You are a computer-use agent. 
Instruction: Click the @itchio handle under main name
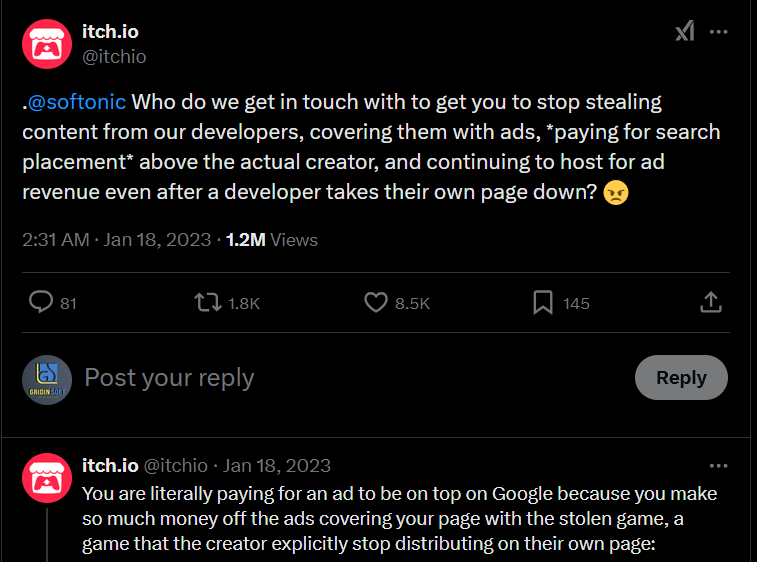[114, 57]
